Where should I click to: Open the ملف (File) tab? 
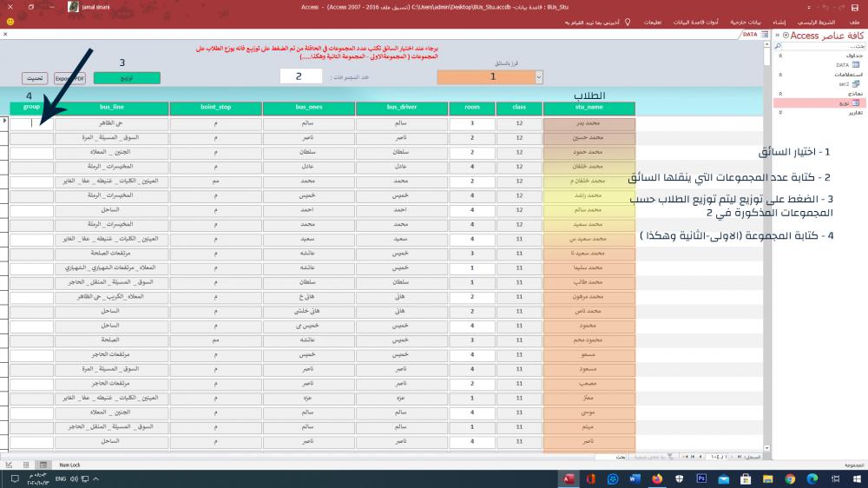(855, 23)
